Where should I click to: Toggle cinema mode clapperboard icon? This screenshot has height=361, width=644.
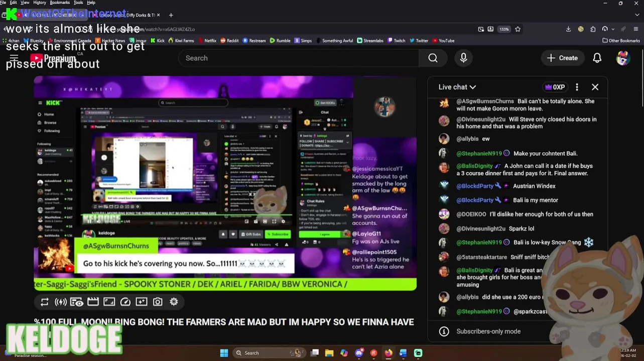tap(93, 302)
